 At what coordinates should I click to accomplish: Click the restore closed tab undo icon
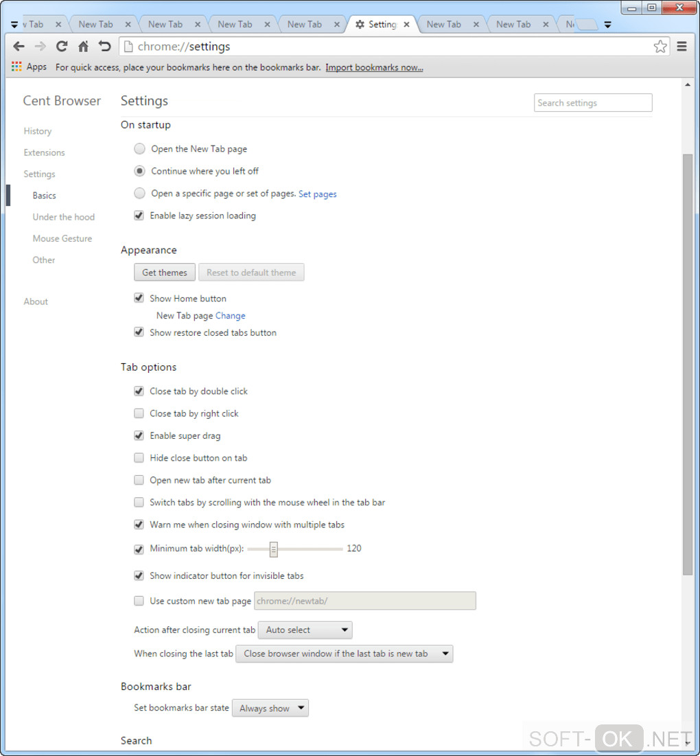pyautogui.click(x=104, y=46)
